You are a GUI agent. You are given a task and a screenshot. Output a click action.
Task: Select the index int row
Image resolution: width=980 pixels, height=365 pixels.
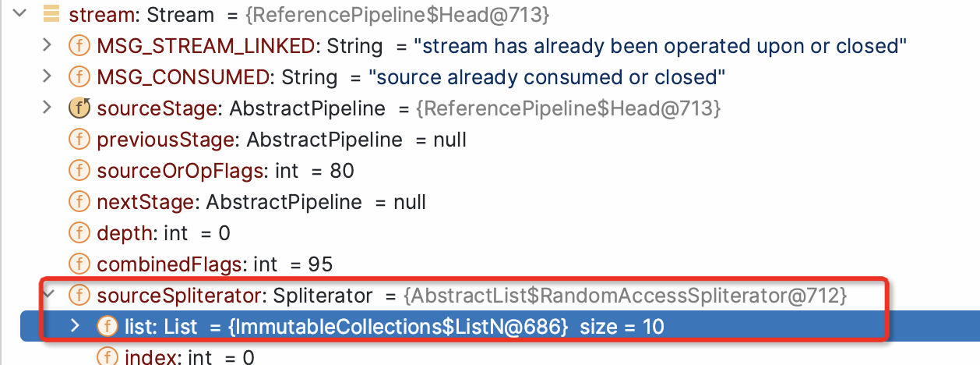click(x=189, y=357)
